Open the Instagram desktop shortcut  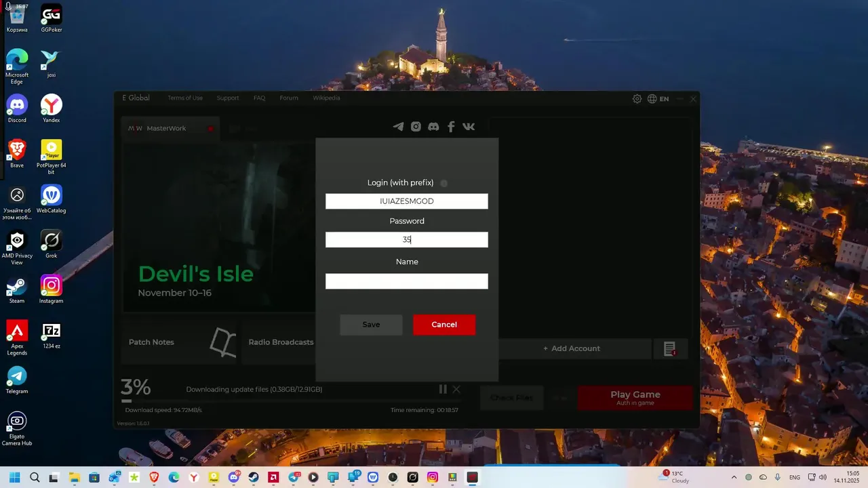(52, 289)
